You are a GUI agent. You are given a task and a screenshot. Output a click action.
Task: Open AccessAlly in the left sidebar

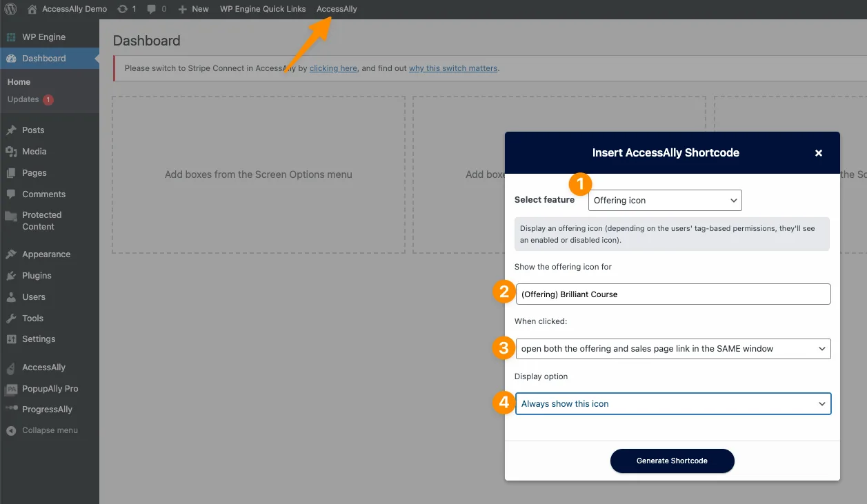pyautogui.click(x=50, y=367)
